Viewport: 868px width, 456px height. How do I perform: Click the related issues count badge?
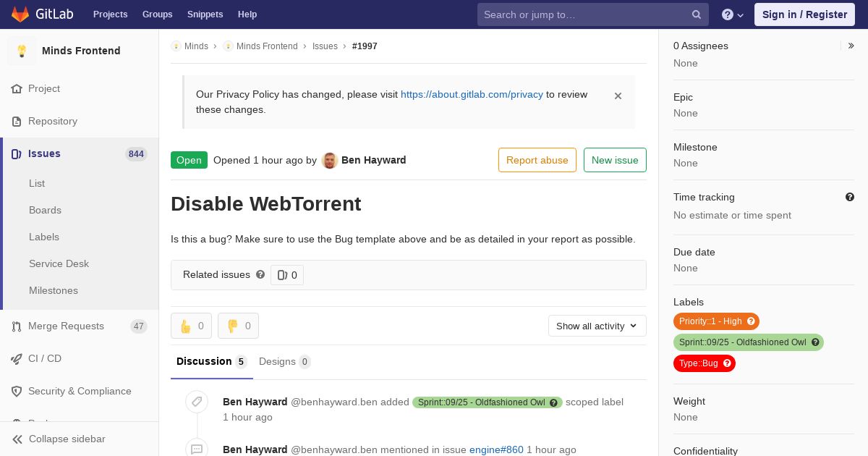[287, 275]
